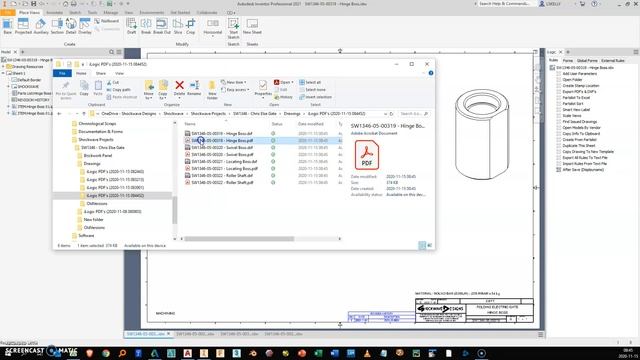Click Select all in Explorer ribbon

[x=310, y=82]
